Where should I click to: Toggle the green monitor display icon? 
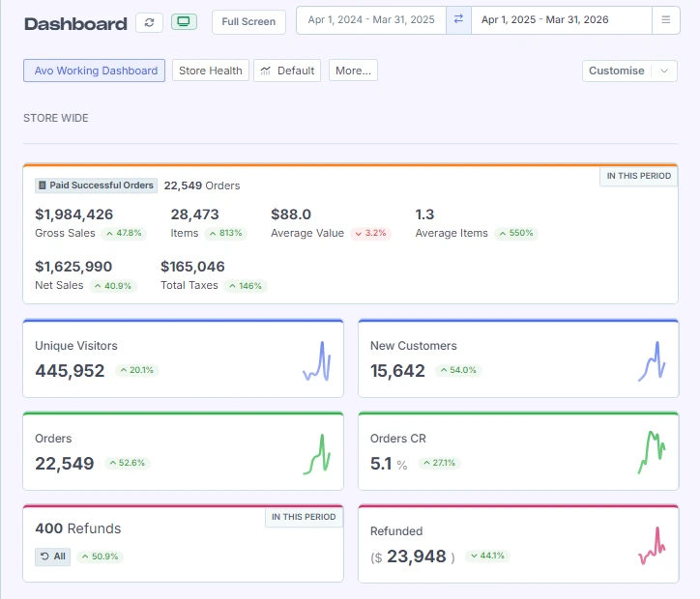(x=184, y=21)
